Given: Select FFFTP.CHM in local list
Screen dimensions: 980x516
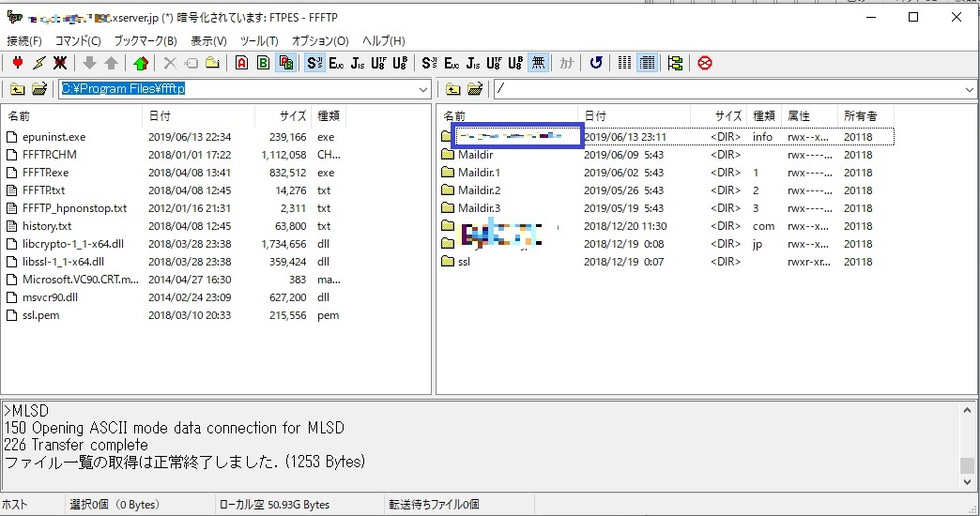Looking at the screenshot, I should point(50,155).
